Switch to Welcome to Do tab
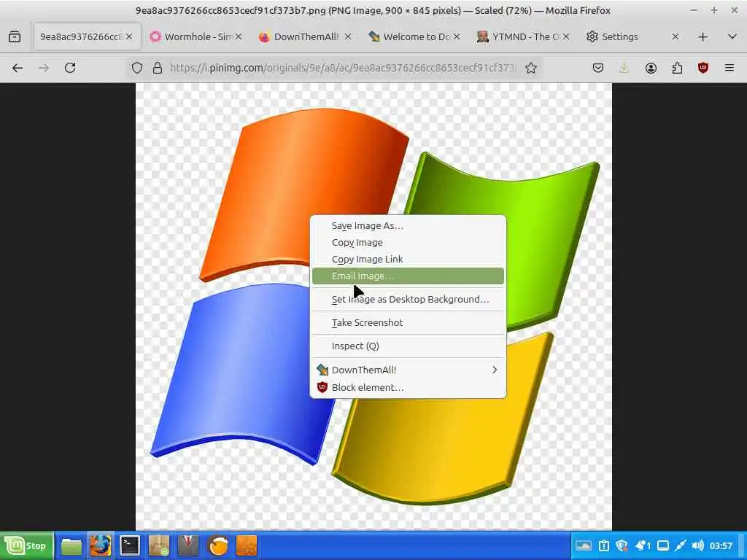 [414, 36]
